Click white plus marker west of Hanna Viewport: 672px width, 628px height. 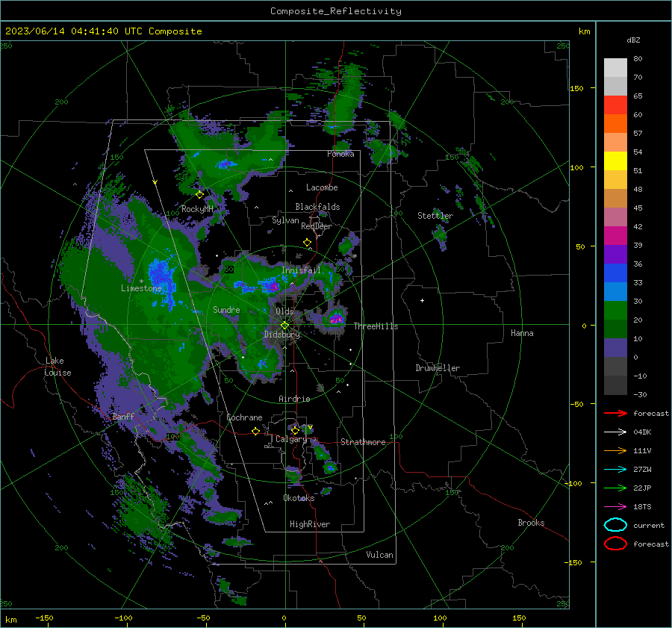click(422, 300)
